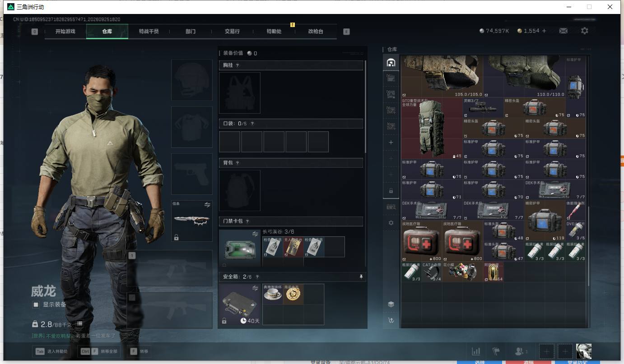Screen dimensions: 624x364
Task: Select the armor vest with 110.0/110.0 durability
Action: [524, 77]
